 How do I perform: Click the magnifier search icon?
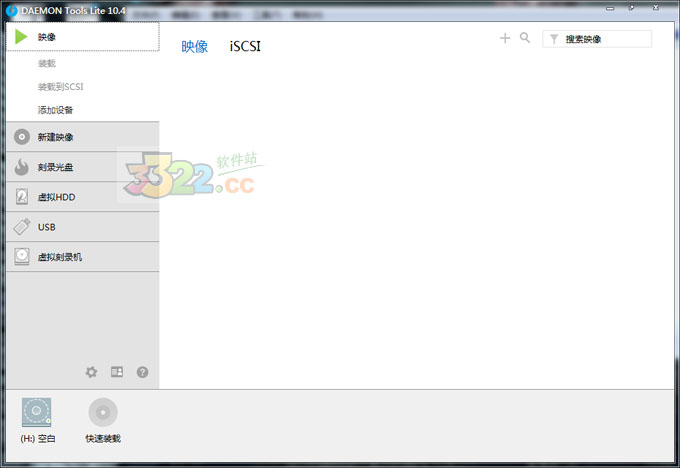[525, 38]
